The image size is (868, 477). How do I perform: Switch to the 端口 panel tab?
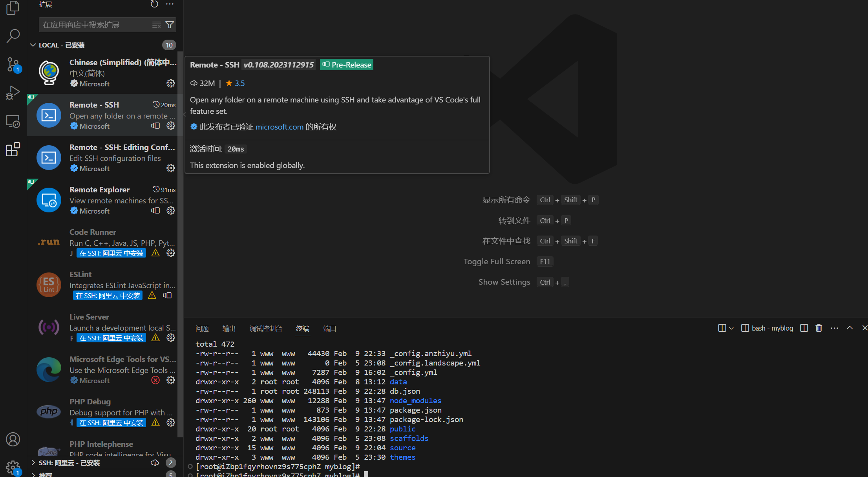pyautogui.click(x=329, y=329)
